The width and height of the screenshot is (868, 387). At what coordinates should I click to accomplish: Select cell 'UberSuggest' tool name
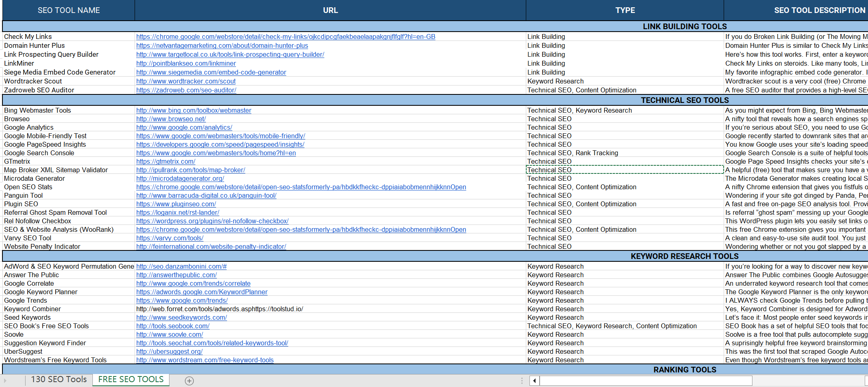[69, 351]
